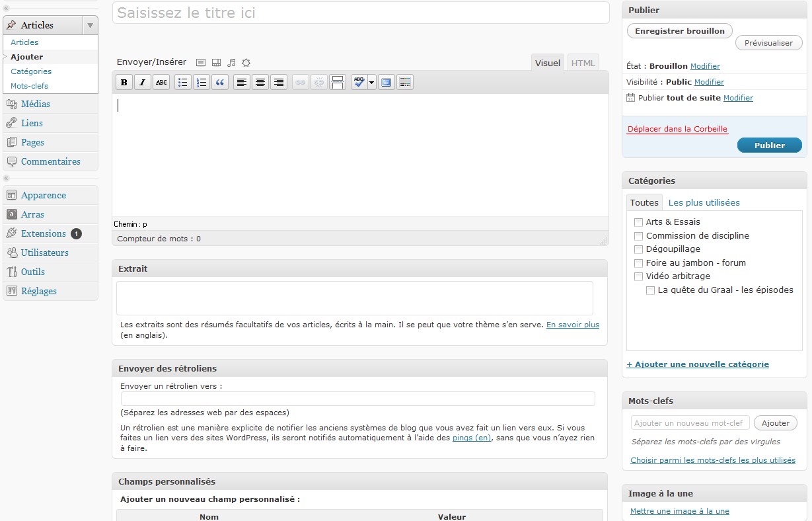Image resolution: width=812 pixels, height=521 pixels.
Task: Apply blockquote formatting
Action: pyautogui.click(x=219, y=83)
